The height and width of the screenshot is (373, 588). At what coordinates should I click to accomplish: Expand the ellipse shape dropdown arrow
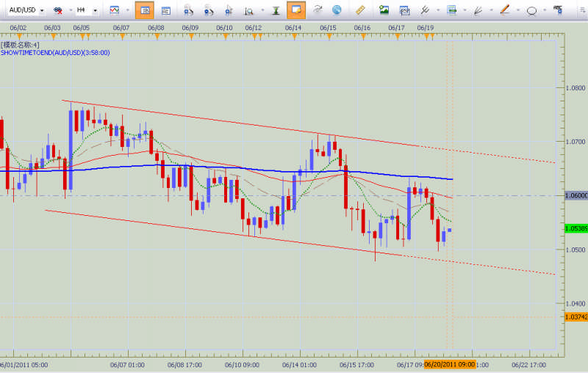545,10
